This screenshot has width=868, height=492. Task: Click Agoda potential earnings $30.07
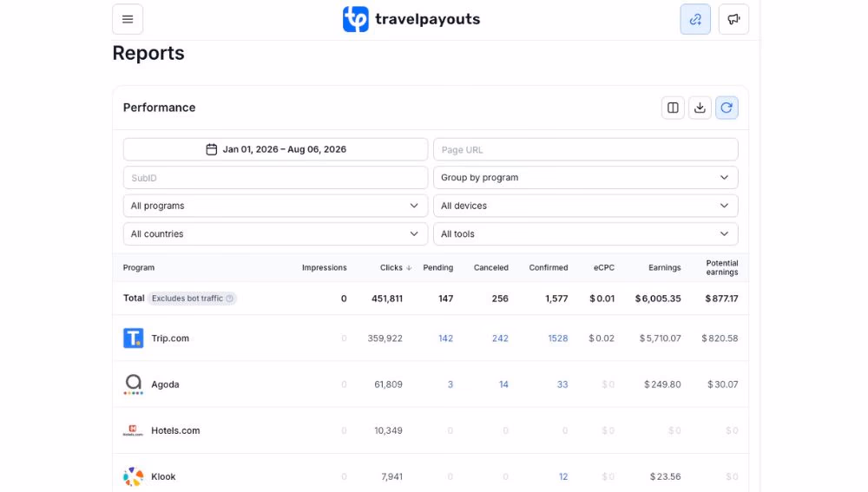point(722,384)
